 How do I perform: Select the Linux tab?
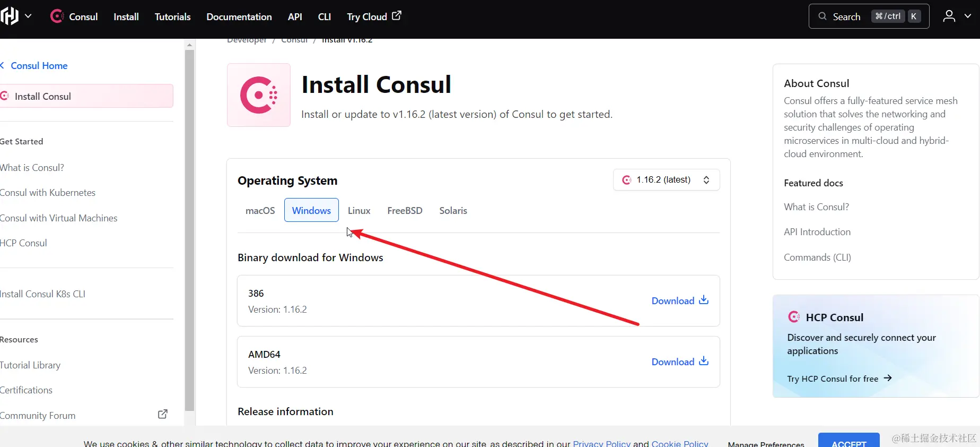click(x=359, y=210)
